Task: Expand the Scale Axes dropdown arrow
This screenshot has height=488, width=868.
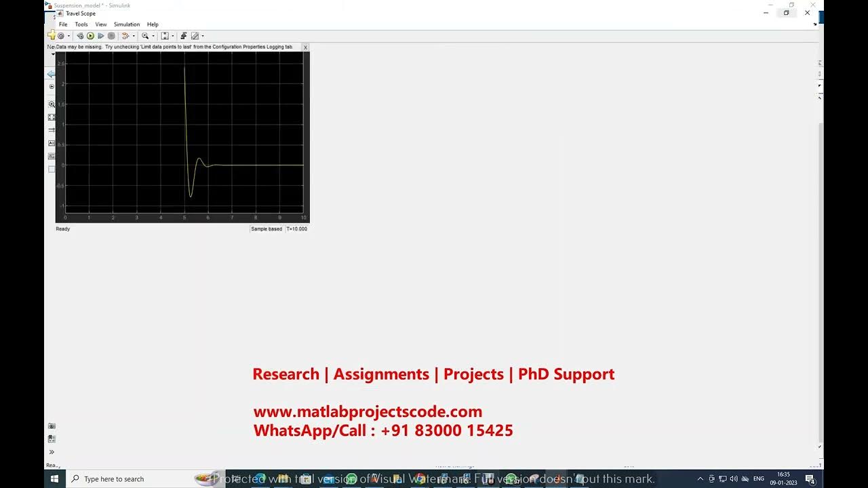Action: pos(173,36)
